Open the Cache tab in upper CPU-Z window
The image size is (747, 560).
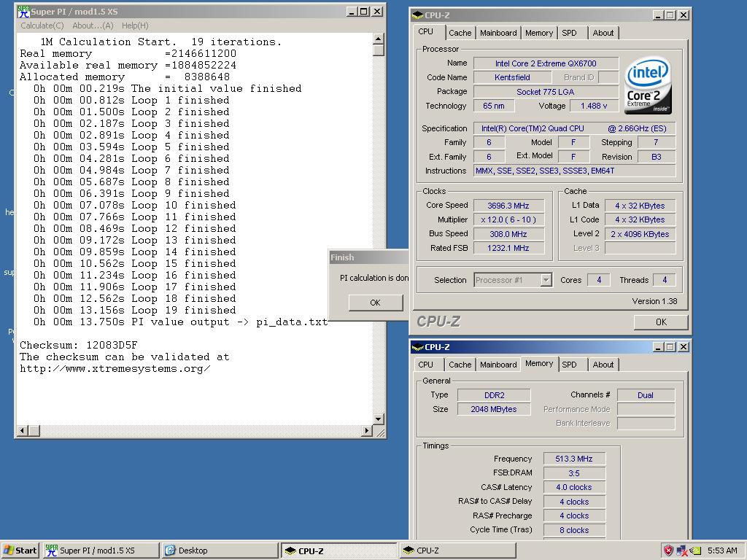(460, 33)
